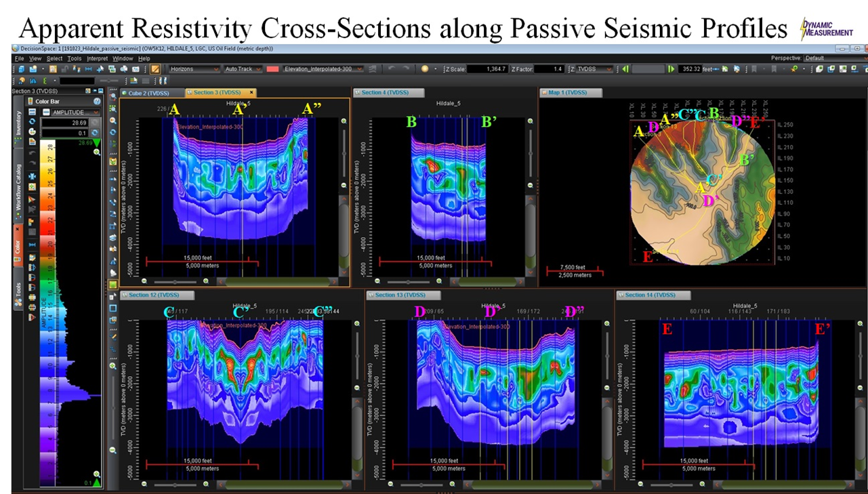Switch to the Cube 2 (TVDSS) tab

point(147,92)
